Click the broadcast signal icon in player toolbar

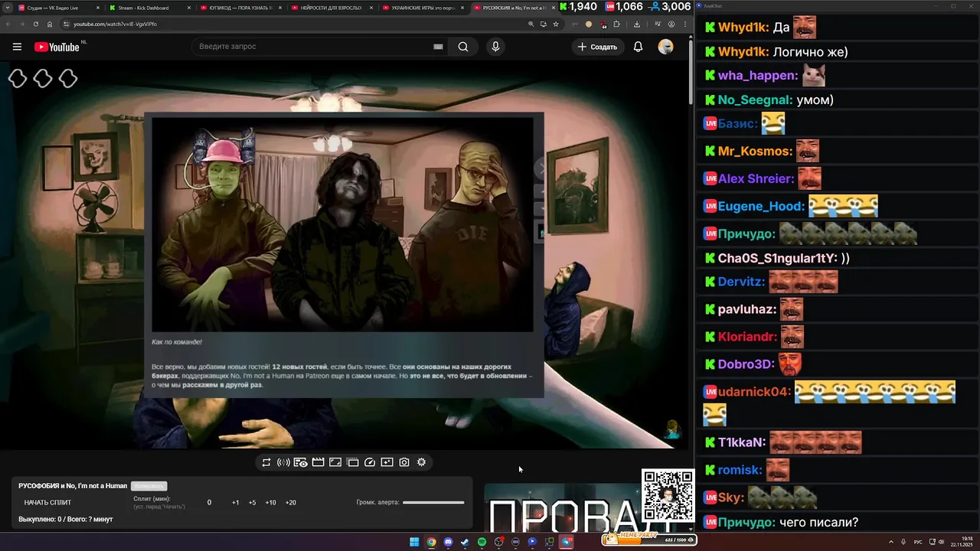[x=283, y=462]
